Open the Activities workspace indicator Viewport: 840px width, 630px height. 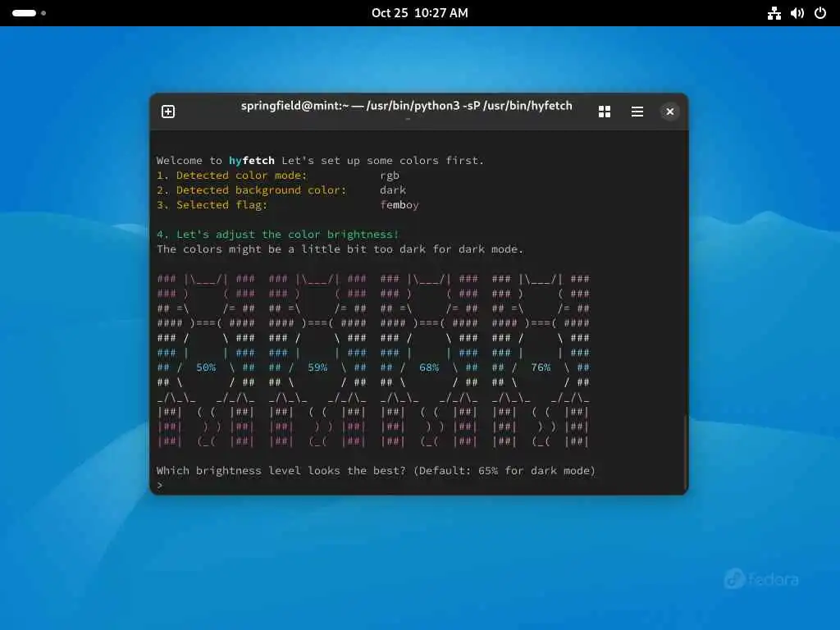29,13
